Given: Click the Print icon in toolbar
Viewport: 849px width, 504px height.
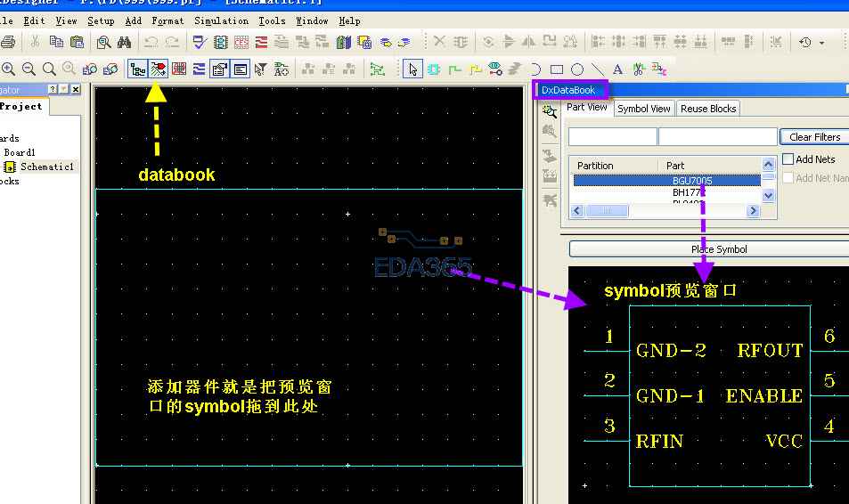Looking at the screenshot, I should [x=8, y=42].
